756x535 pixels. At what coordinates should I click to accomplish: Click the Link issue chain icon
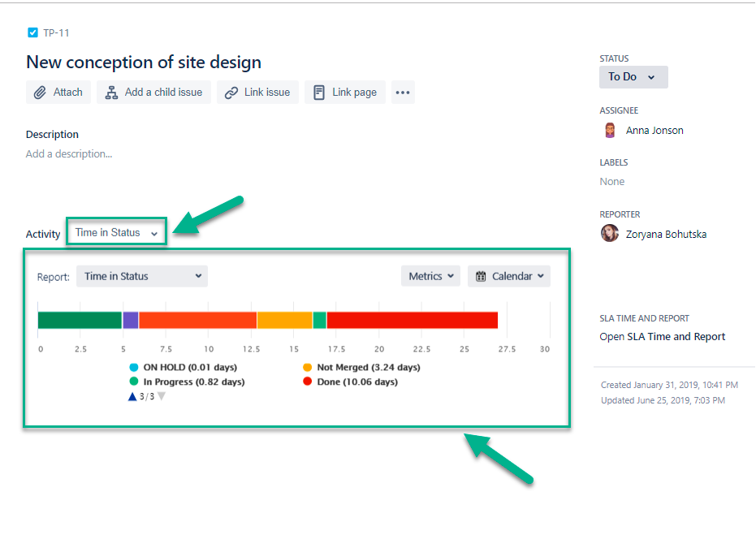coord(231,93)
